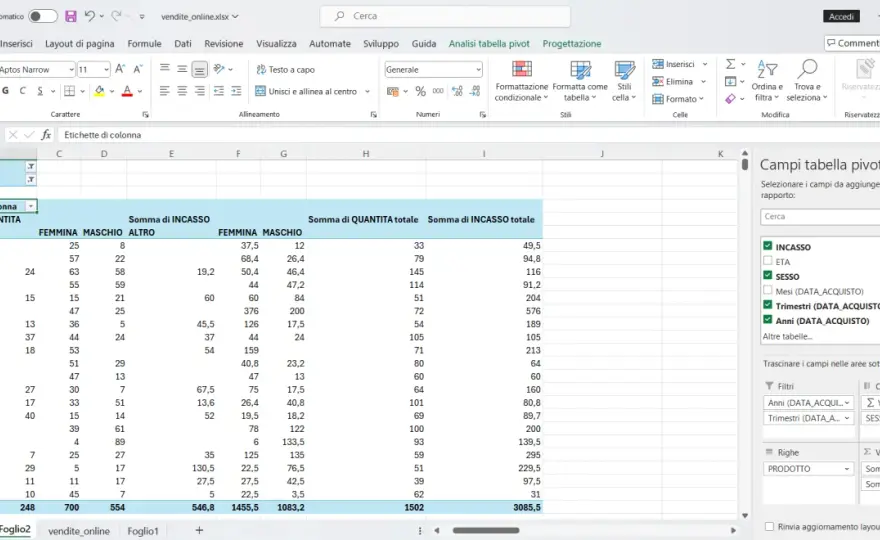Open Ordina e filtra menu
The image size is (880, 540).
tap(767, 82)
